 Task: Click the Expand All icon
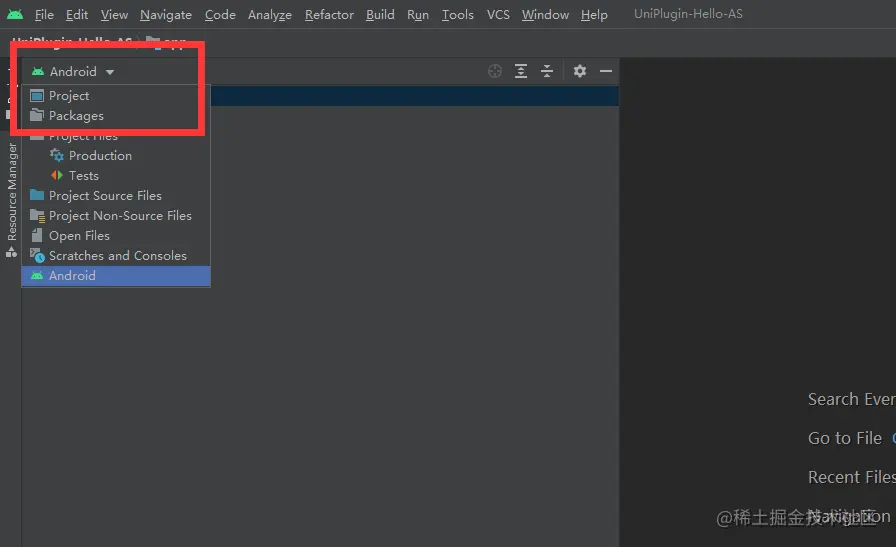click(x=521, y=71)
